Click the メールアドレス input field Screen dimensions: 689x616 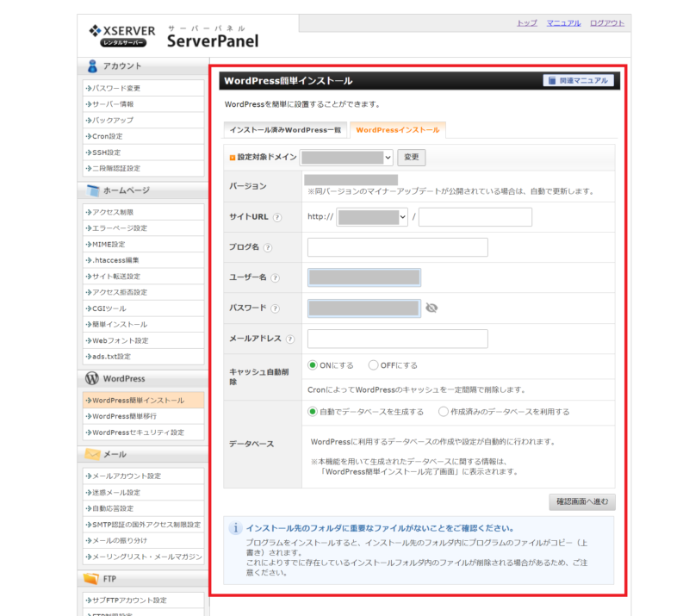pyautogui.click(x=398, y=339)
